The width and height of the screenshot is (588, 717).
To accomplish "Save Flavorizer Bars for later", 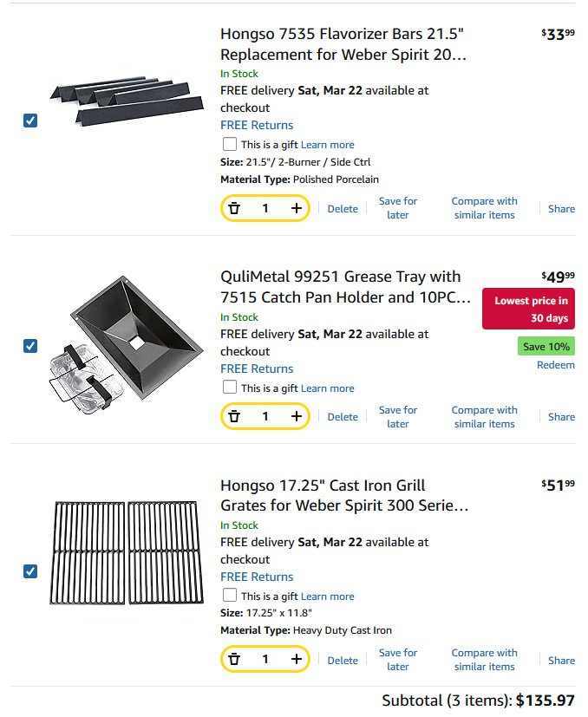I will 398,208.
